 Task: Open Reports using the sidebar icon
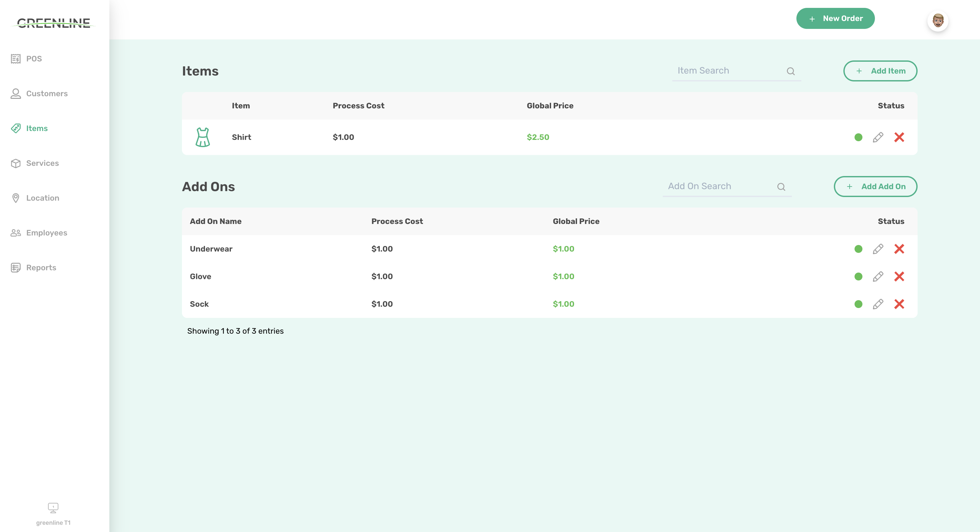(15, 268)
